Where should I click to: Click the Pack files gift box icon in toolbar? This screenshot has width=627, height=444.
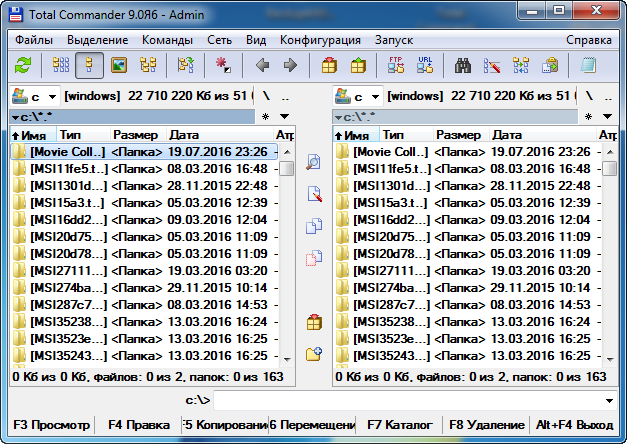329,66
